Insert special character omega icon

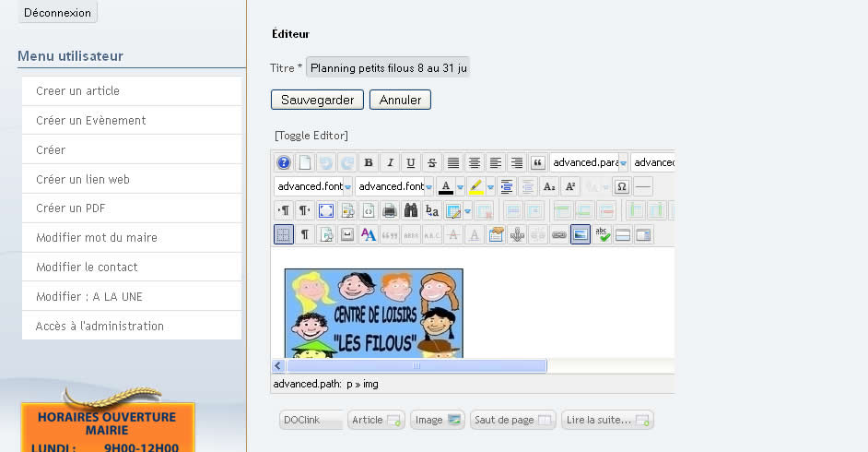[621, 186]
